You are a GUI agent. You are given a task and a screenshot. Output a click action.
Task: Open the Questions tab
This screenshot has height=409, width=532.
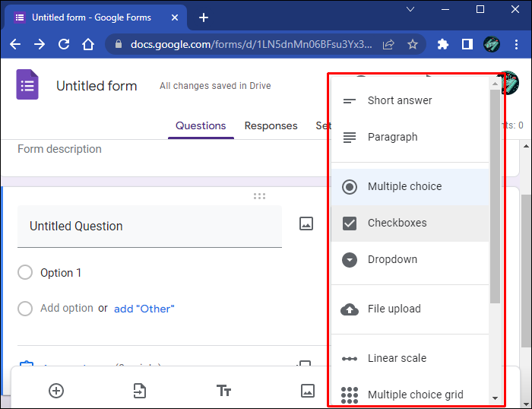(x=201, y=126)
